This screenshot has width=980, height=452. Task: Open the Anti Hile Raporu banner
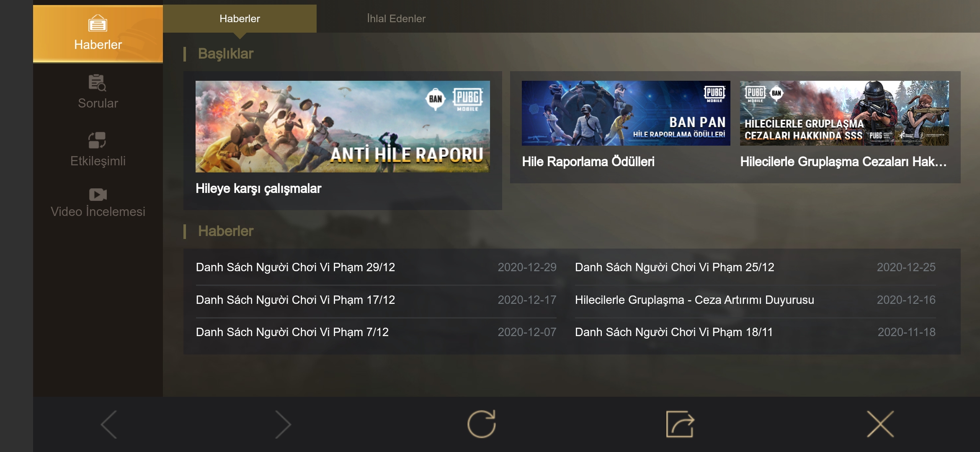click(x=343, y=126)
